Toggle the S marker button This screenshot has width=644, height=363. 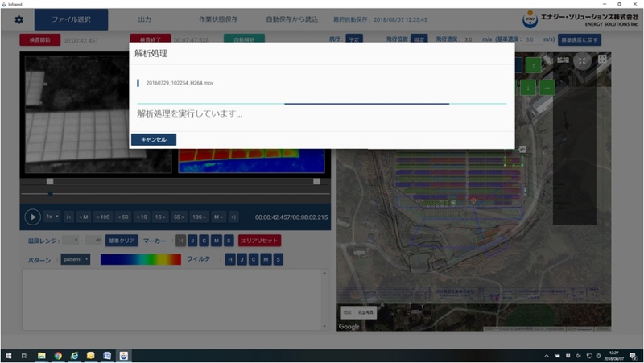(229, 241)
